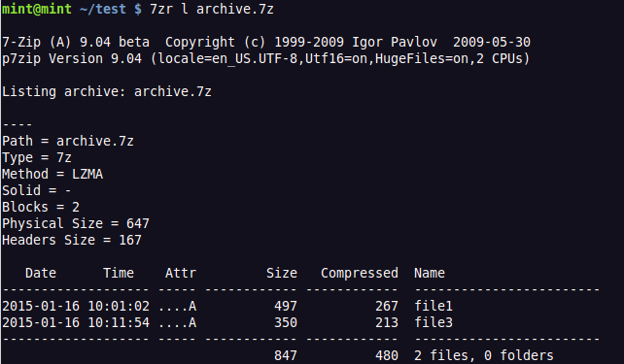This screenshot has width=624, height=364.
Task: Click the Method = LZMA line
Action: [52, 174]
